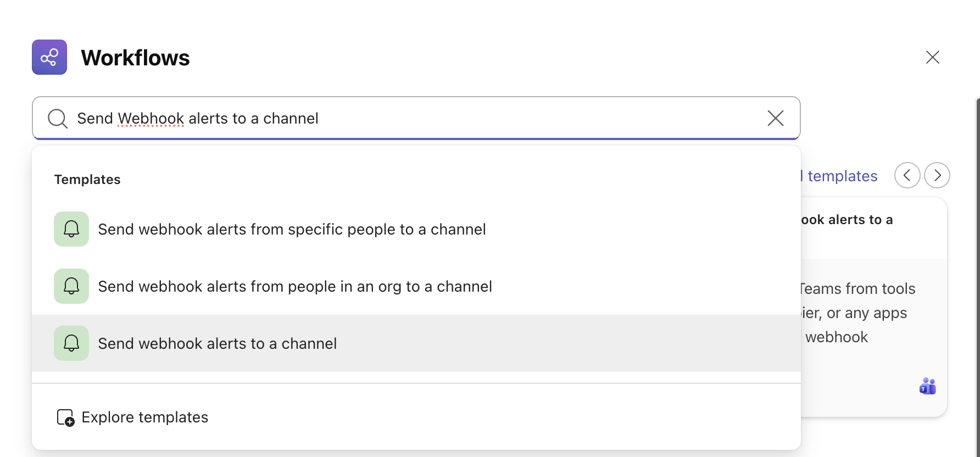Open the Explore templates link

tap(144, 417)
